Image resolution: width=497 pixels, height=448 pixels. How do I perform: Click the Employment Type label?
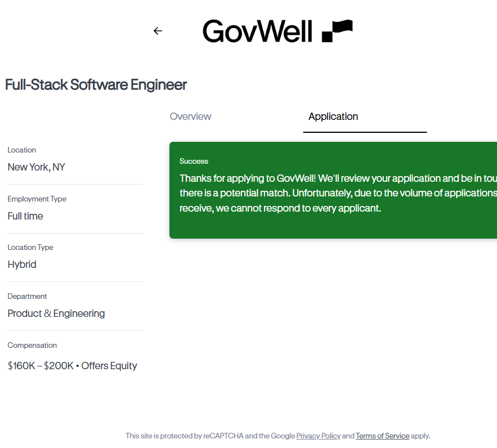[37, 199]
